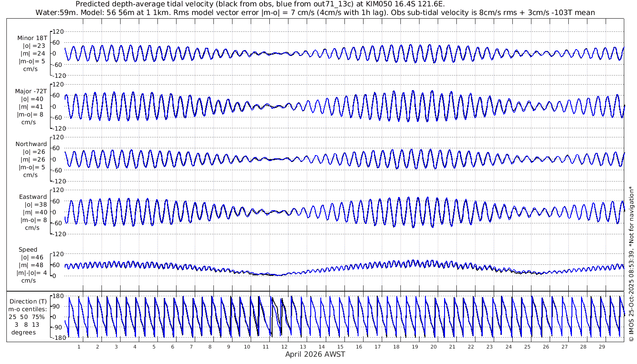Viewport: 637px width, 364px height.
Task: Click day 1 on the date axis
Action: (79, 347)
